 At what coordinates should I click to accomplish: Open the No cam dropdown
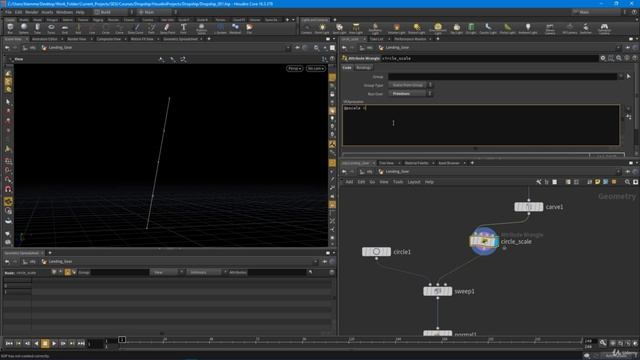(316, 68)
